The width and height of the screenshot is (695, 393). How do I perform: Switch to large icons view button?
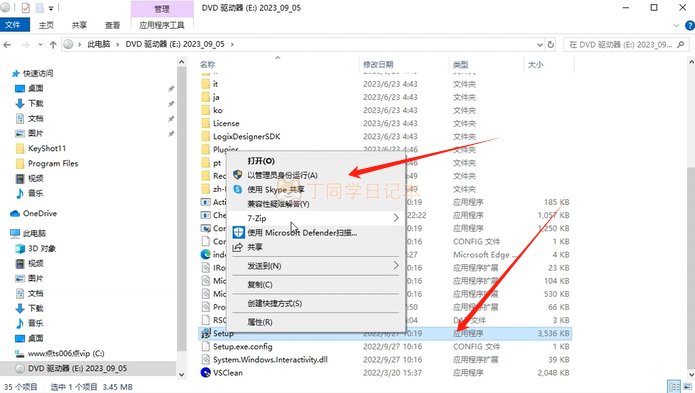point(687,387)
